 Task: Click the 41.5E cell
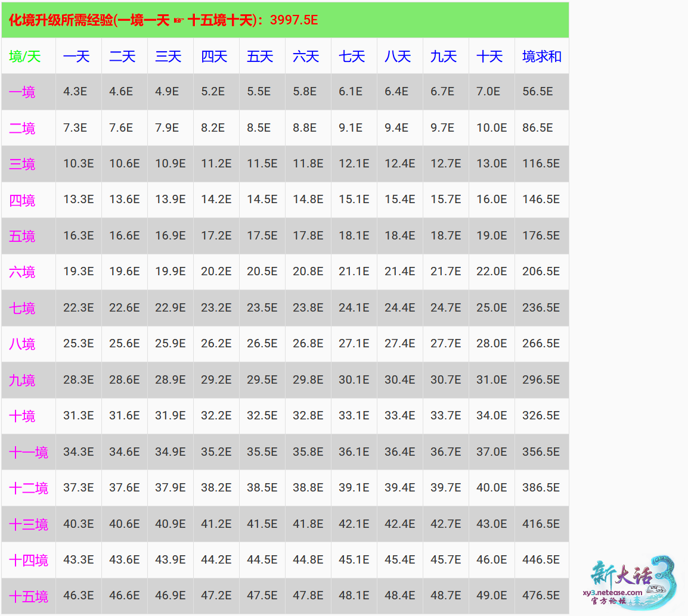262,524
